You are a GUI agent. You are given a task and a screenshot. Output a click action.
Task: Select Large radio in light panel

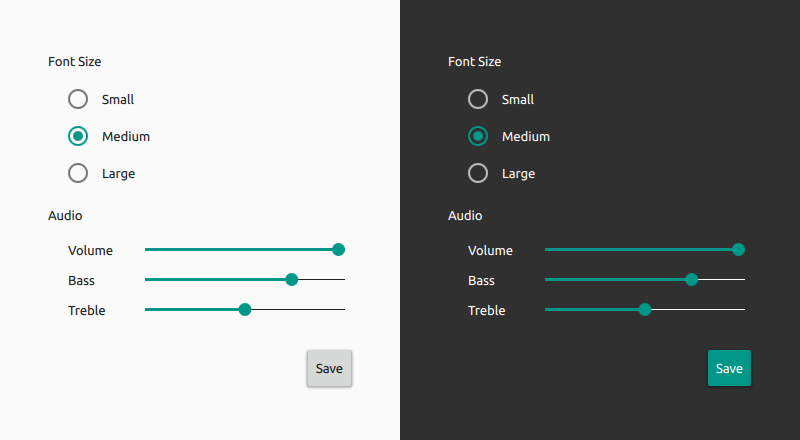(x=78, y=173)
